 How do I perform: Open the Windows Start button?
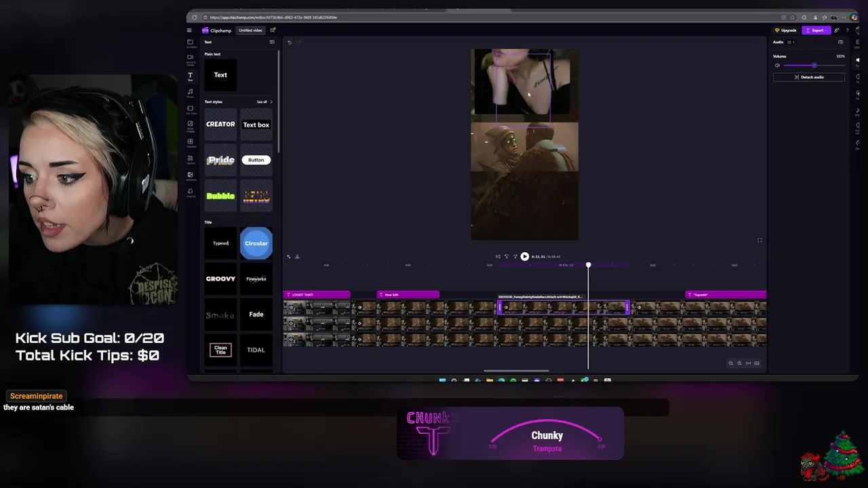pos(442,380)
